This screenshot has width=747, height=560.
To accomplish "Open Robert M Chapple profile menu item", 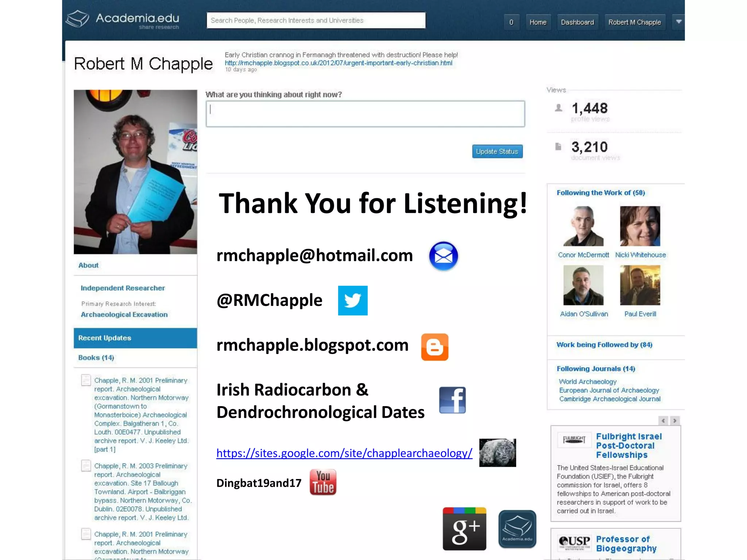I will (x=635, y=22).
